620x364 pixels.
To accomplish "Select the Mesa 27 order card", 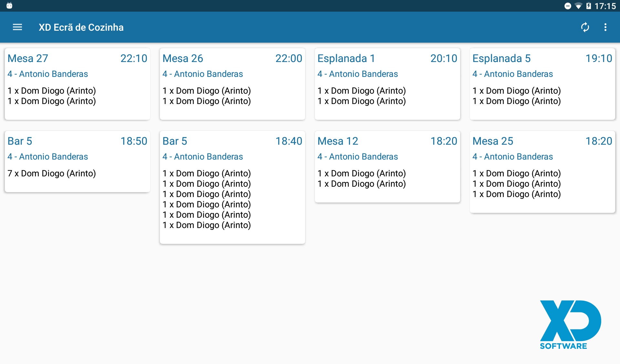I will (77, 84).
